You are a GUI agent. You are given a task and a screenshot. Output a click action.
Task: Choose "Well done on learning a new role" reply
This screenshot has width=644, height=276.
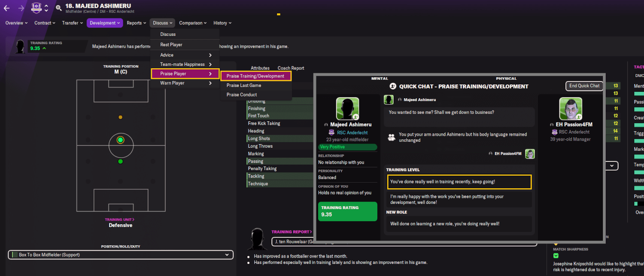[459, 224]
